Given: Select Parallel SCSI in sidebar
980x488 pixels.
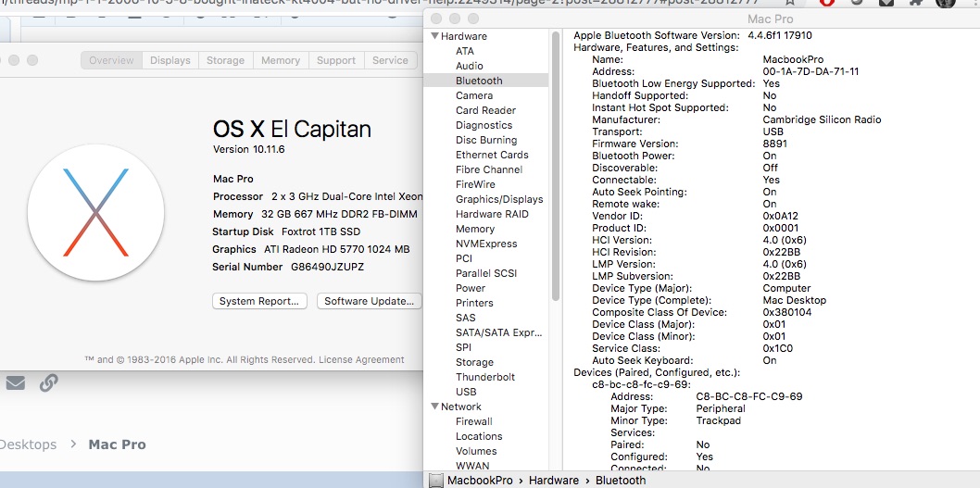Looking at the screenshot, I should pos(486,274).
